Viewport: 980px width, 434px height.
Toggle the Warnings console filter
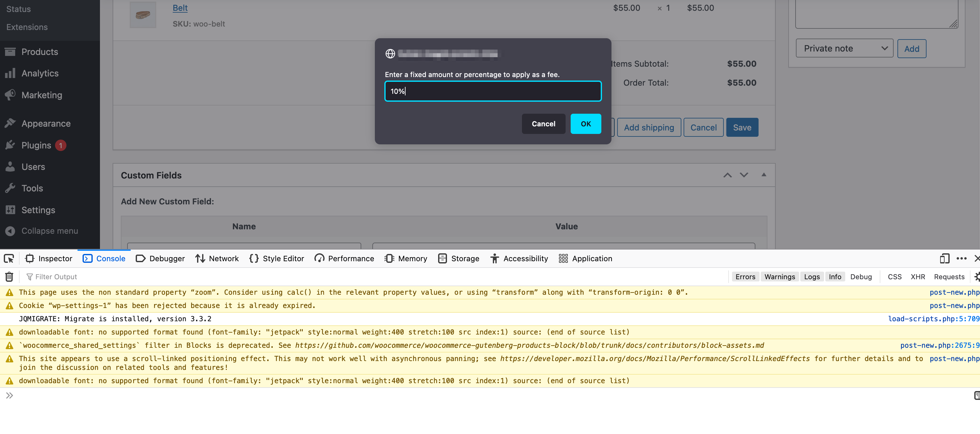(x=779, y=277)
